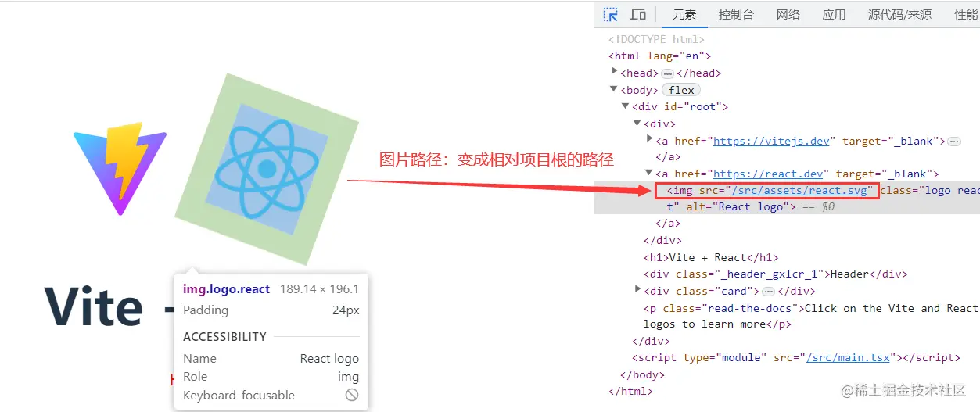The height and width of the screenshot is (412, 980).
Task: Select the closing </html> tag line
Action: 630,391
